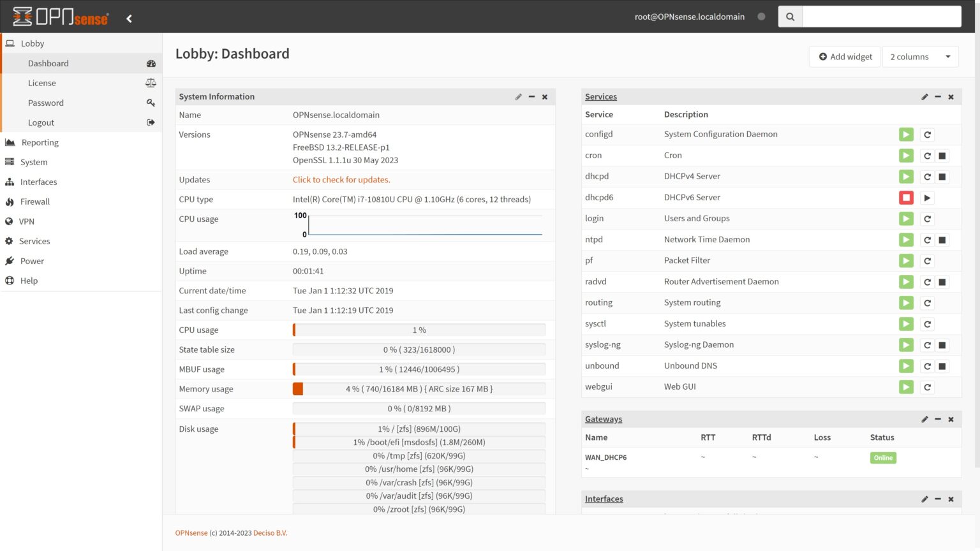Open the Reporting menu section
Screen dimensions: 980x551
click(40, 142)
